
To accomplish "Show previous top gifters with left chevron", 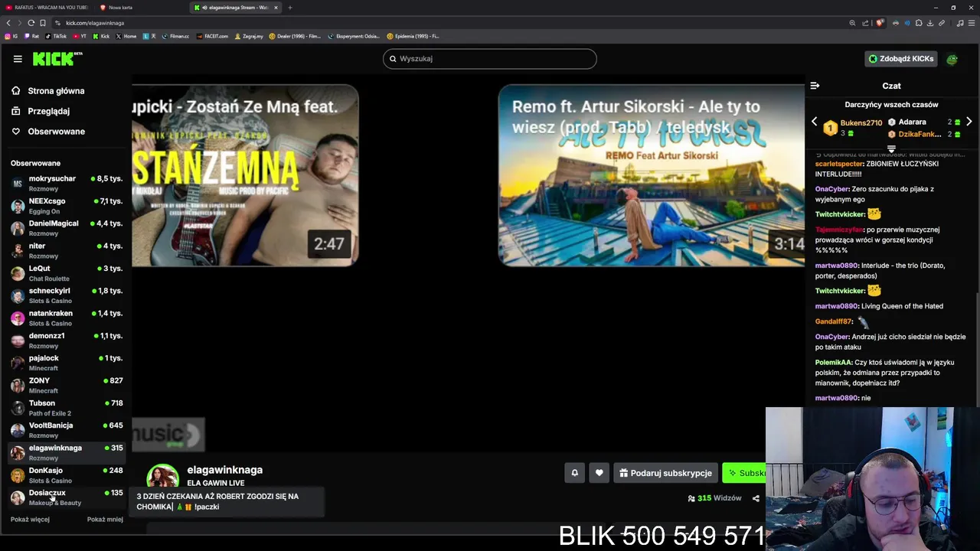I will click(x=815, y=122).
